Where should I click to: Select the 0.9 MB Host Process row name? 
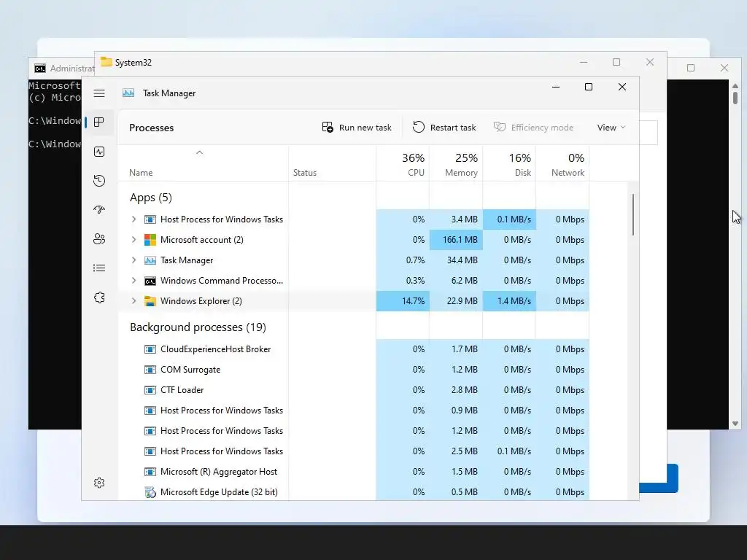click(222, 411)
